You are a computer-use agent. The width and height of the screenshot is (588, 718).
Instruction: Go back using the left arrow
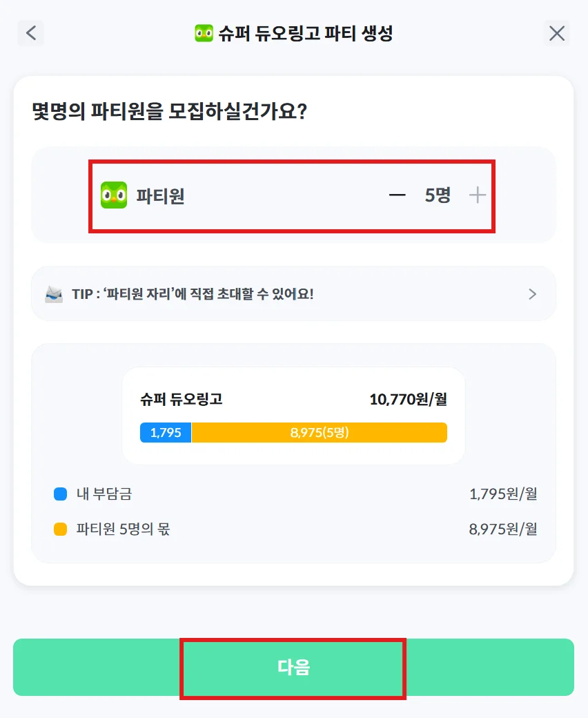coord(30,33)
